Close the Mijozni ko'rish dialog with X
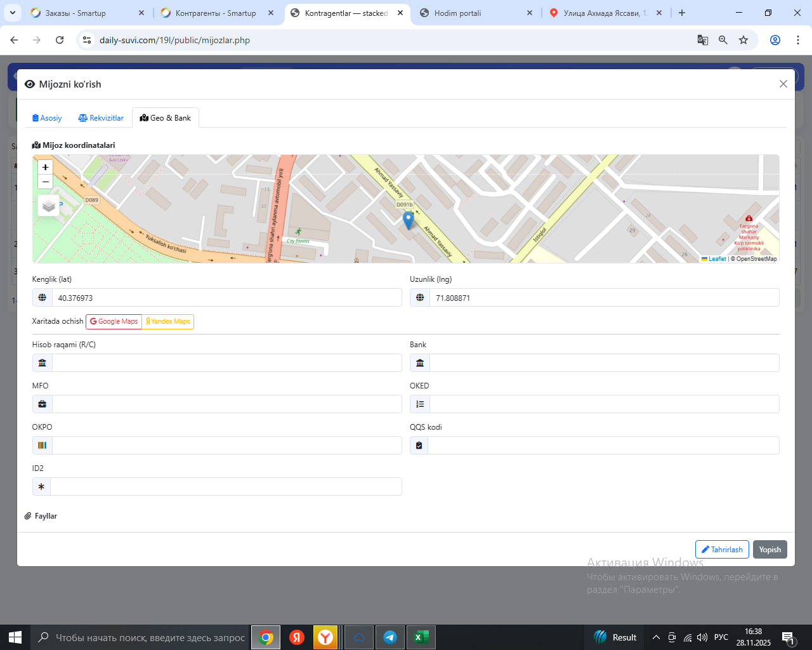This screenshot has width=812, height=650. (x=783, y=84)
